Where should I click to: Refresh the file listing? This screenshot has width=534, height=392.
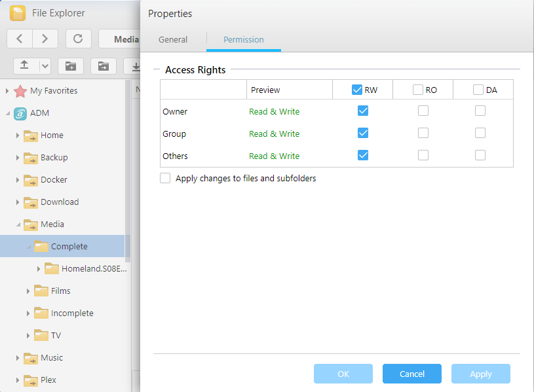pos(78,39)
